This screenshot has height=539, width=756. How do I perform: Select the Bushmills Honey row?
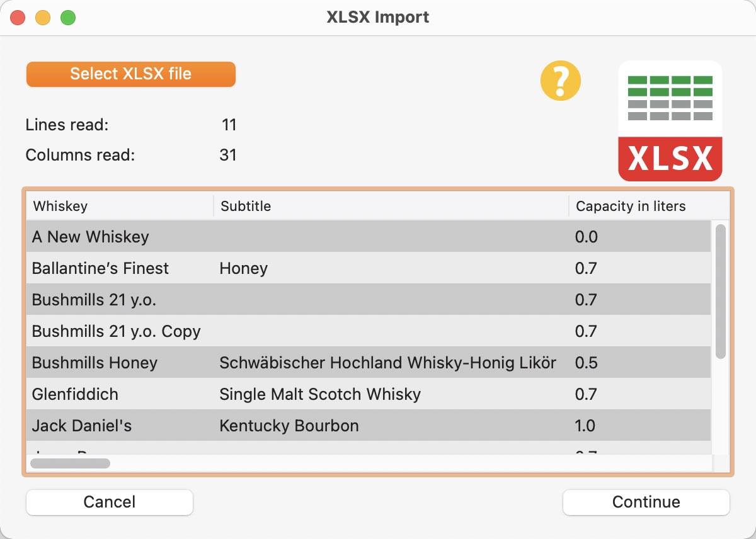point(369,363)
